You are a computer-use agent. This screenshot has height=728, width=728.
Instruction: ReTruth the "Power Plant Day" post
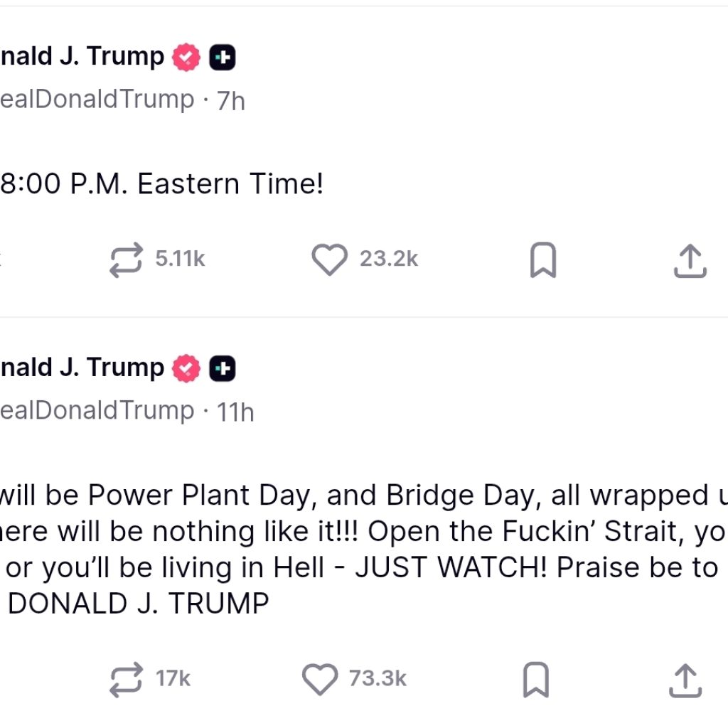coord(126,680)
